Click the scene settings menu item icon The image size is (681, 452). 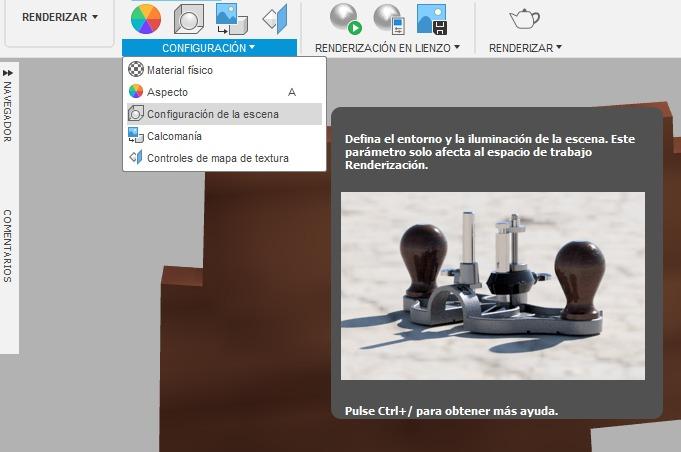click(x=136, y=114)
